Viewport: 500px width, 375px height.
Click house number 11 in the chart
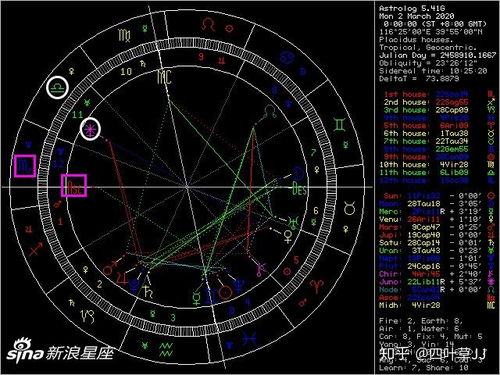(x=78, y=115)
